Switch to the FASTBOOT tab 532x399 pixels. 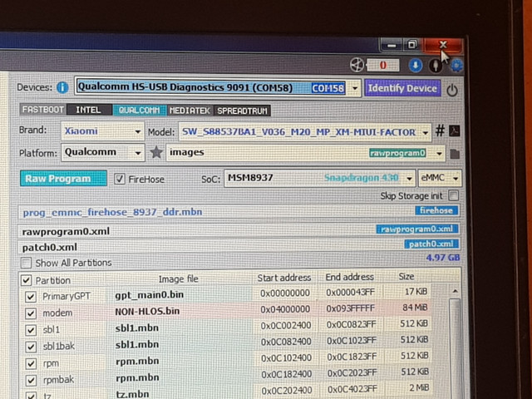[43, 110]
